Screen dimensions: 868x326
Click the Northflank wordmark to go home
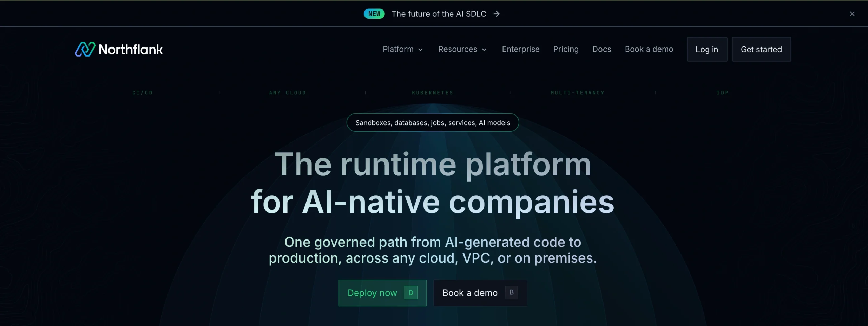pos(131,50)
